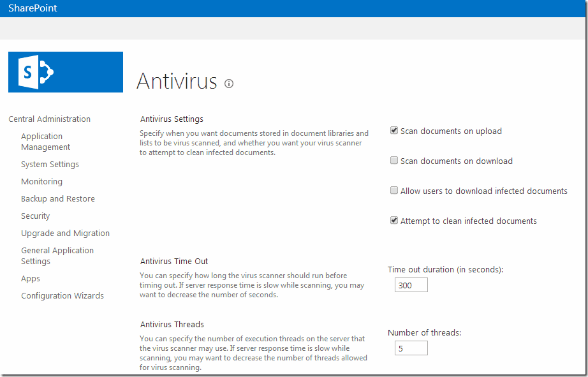Click the Time out duration input field
Viewport: 588px width, 377px height.
point(411,285)
